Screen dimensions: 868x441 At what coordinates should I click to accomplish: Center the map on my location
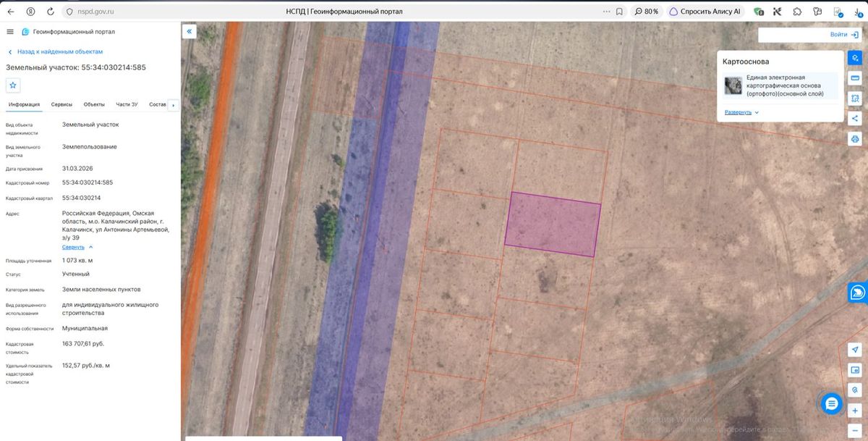tap(855, 350)
